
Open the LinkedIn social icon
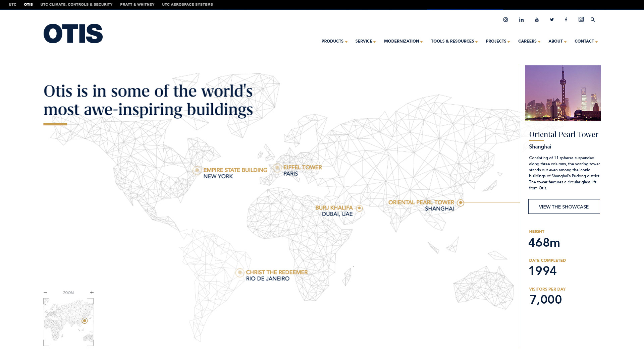(521, 20)
